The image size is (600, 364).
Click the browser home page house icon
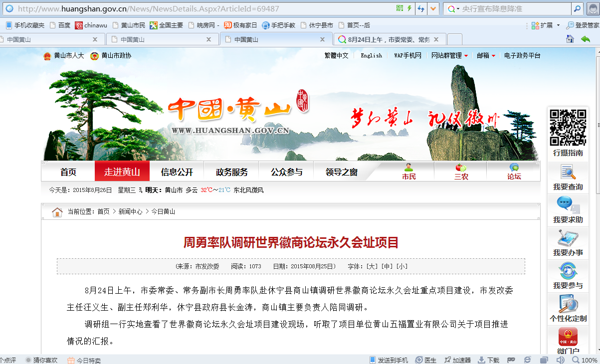click(570, 39)
